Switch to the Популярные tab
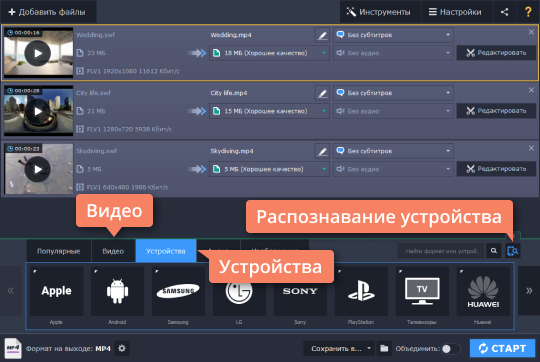Image resolution: width=540 pixels, height=362 pixels. coord(59,251)
